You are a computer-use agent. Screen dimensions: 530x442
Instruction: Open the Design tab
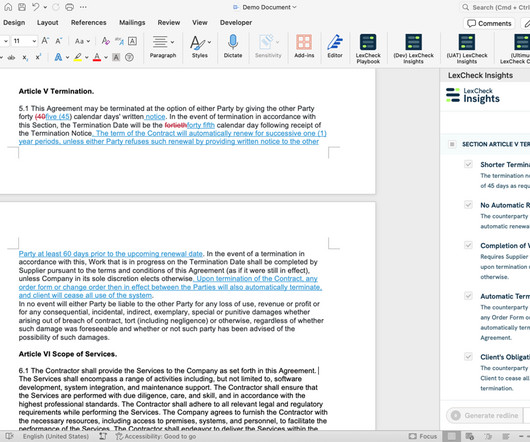pos(14,23)
